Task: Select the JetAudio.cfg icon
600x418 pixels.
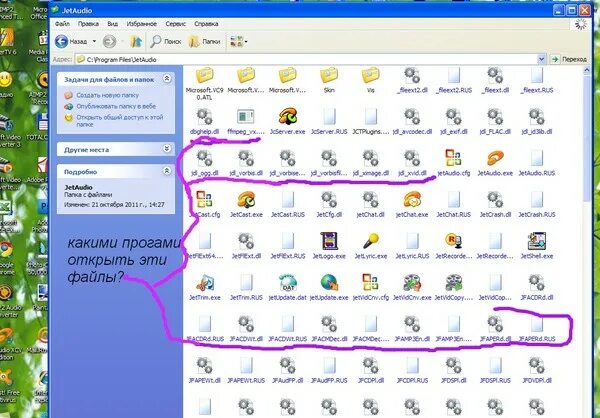Action: coord(453,158)
